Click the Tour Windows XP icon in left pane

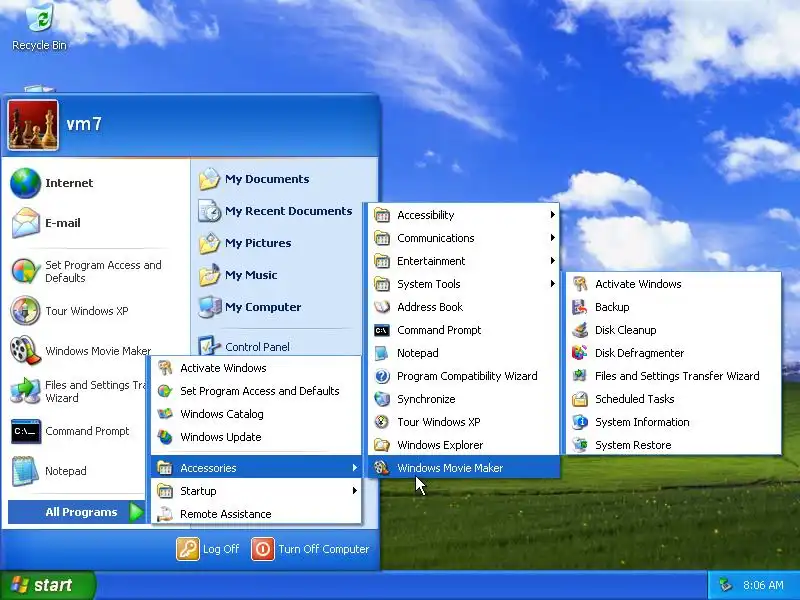coord(25,310)
